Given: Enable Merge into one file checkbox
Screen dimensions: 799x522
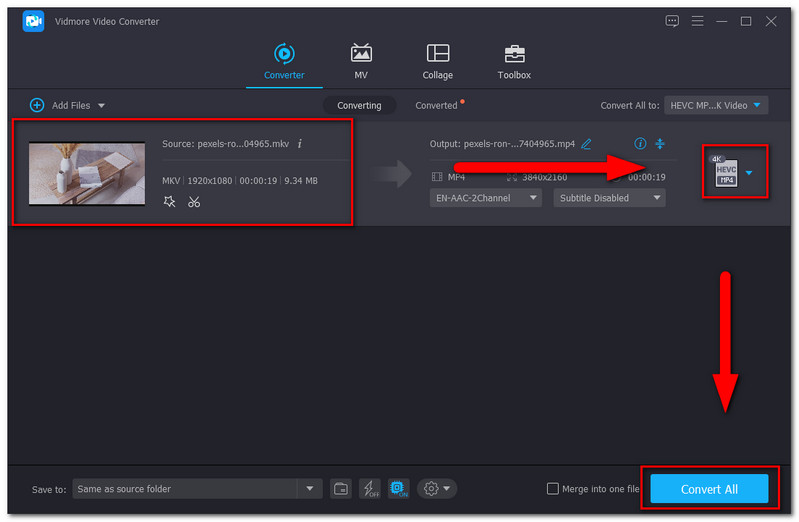Looking at the screenshot, I should [553, 489].
